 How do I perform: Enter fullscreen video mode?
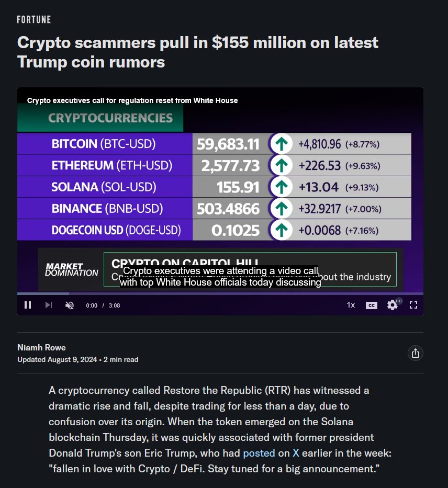[413, 305]
